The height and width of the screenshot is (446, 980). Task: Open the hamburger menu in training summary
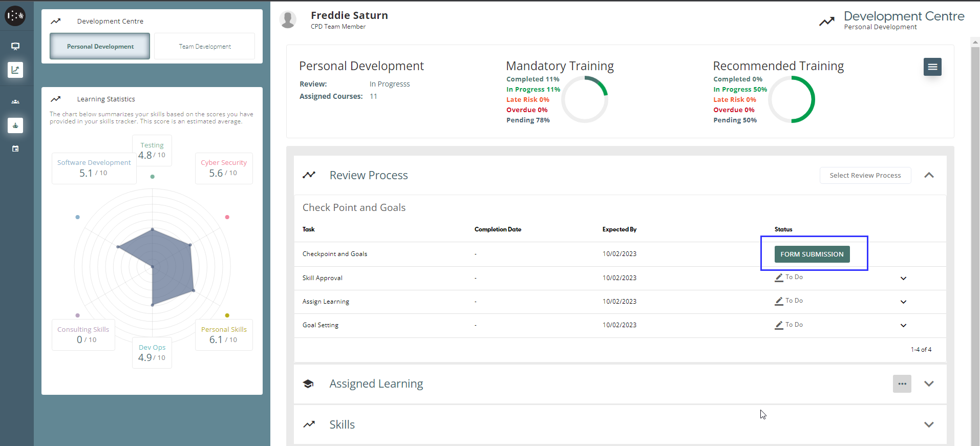[932, 67]
